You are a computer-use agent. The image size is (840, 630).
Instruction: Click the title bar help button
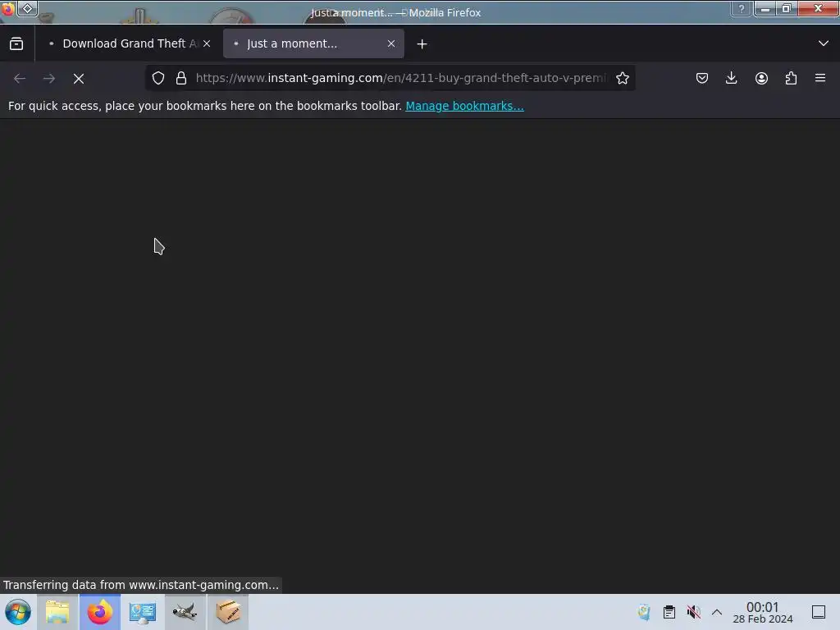pyautogui.click(x=742, y=8)
